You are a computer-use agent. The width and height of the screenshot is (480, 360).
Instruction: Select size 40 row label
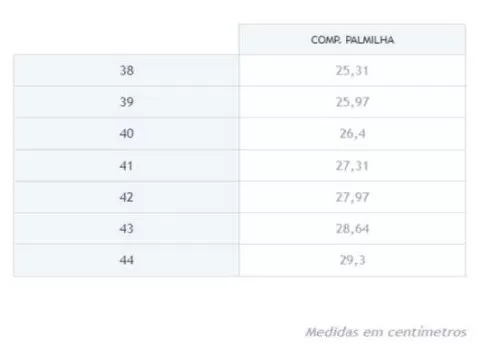(127, 134)
